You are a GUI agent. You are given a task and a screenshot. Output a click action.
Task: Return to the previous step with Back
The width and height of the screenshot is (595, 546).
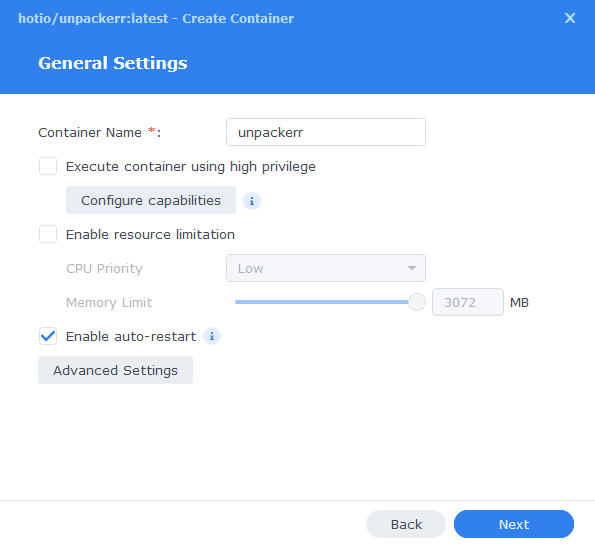coord(406,524)
